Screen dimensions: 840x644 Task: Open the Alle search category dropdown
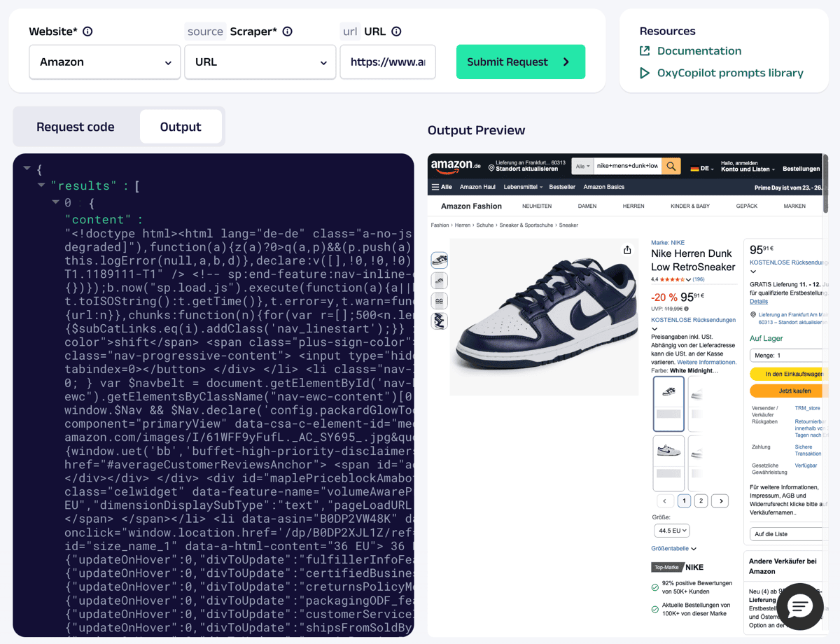(x=583, y=167)
